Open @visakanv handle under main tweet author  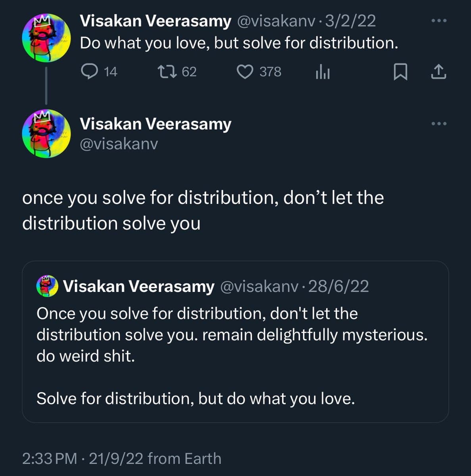[119, 144]
